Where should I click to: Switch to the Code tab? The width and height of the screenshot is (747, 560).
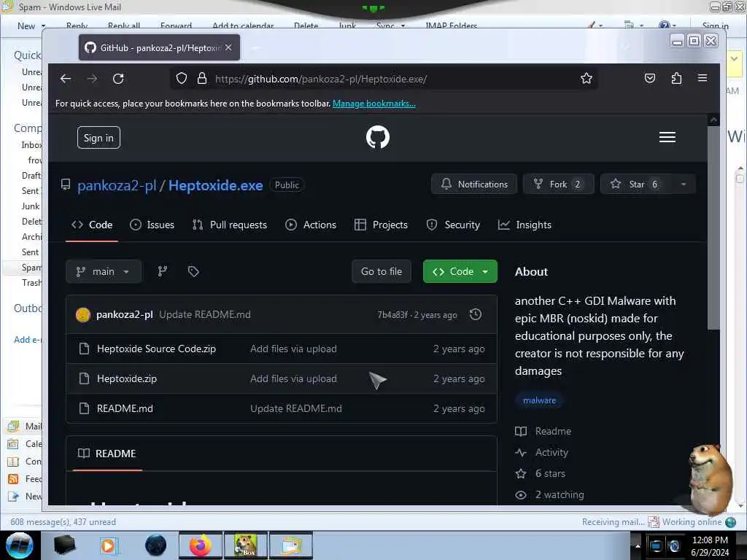point(92,225)
